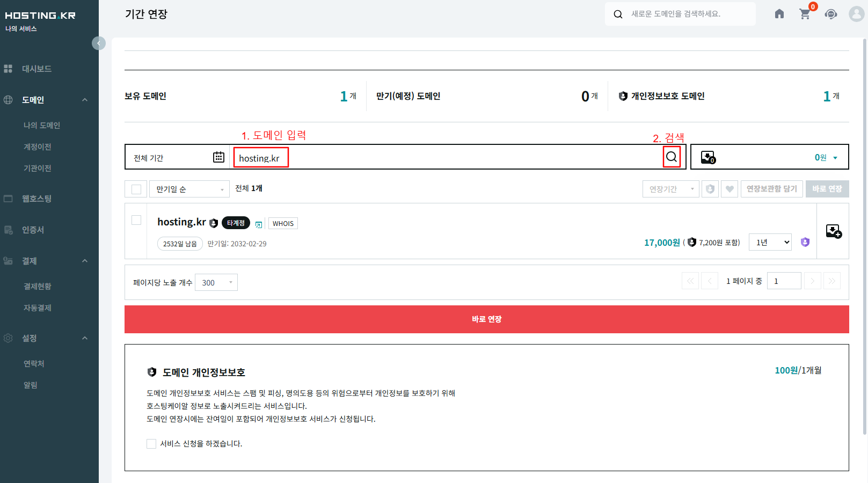The image size is (868, 483).
Task: Go to first page double-arrow button
Action: point(690,281)
